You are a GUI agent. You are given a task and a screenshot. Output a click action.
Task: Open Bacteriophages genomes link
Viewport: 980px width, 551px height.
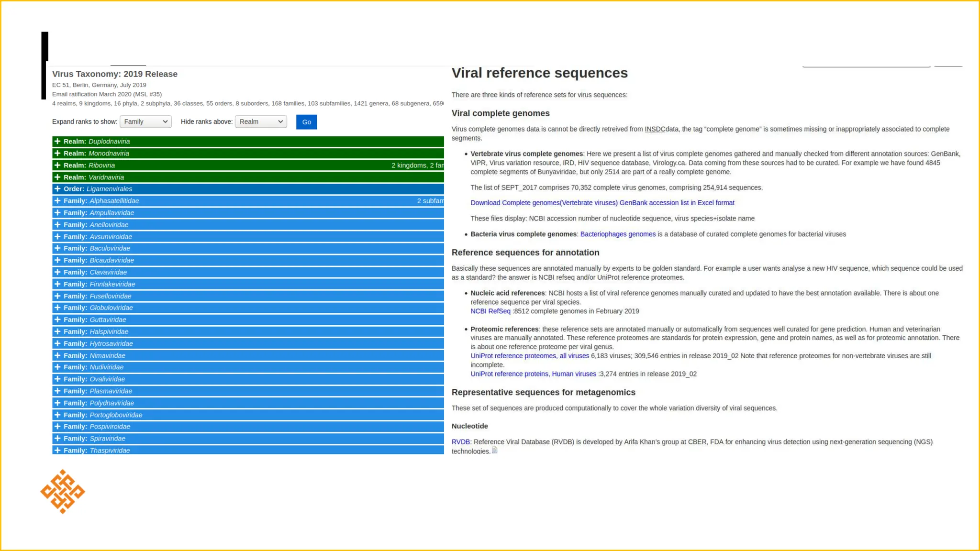[x=617, y=234]
